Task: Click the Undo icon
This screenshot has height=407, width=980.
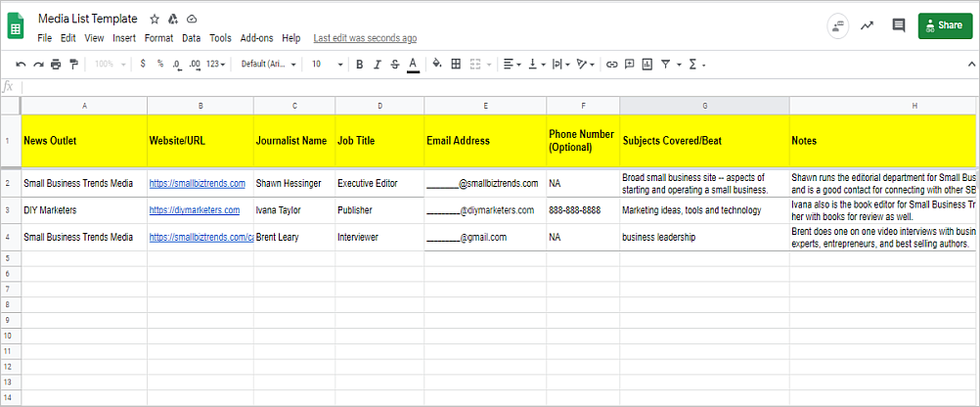Action: pos(22,64)
